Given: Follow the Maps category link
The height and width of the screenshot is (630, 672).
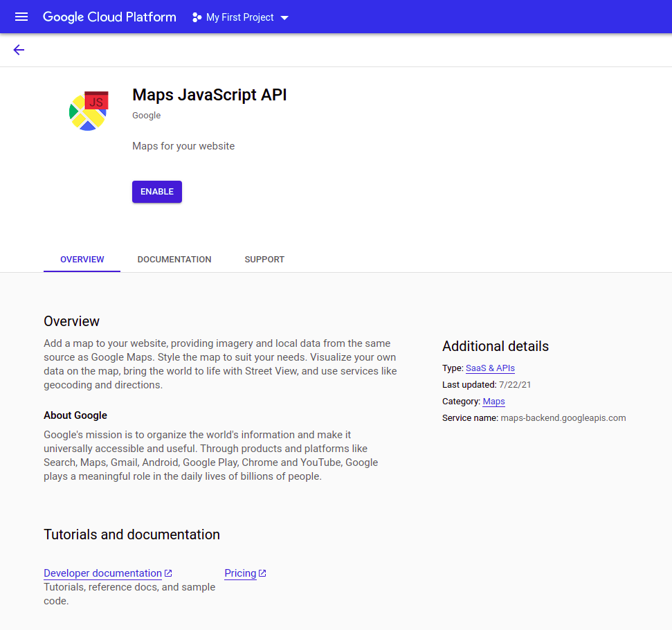Looking at the screenshot, I should (x=493, y=402).
